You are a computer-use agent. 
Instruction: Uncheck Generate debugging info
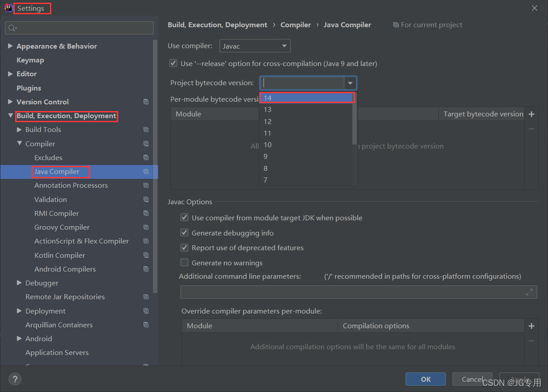tap(184, 232)
